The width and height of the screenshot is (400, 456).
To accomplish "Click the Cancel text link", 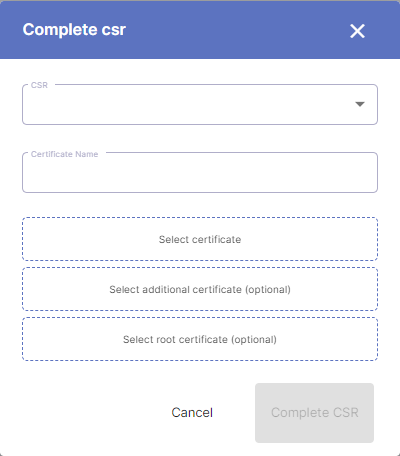I will pyautogui.click(x=192, y=413).
